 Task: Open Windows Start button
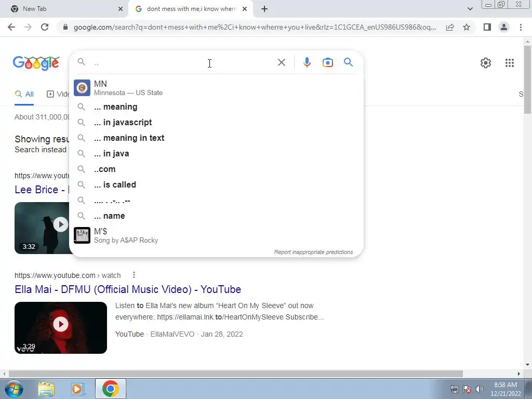(x=14, y=389)
